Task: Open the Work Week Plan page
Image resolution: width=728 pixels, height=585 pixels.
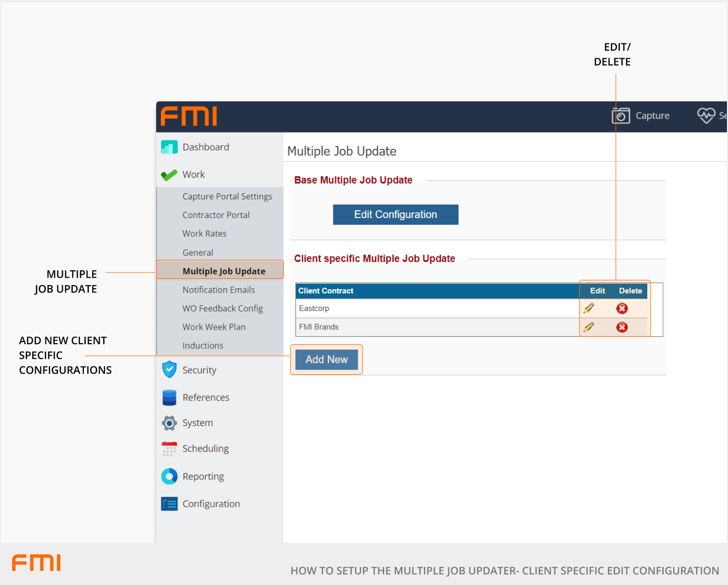Action: click(x=214, y=327)
